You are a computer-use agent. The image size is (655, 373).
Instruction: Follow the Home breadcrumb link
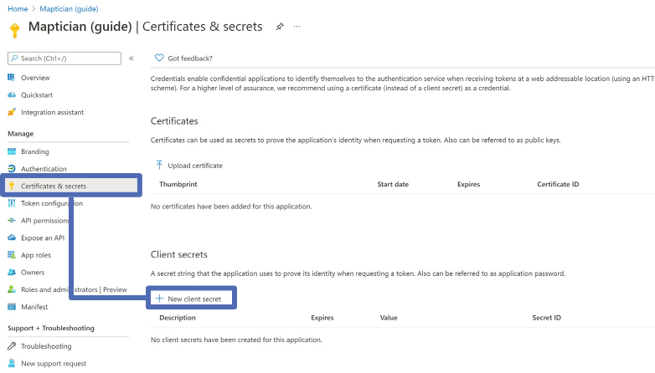(18, 9)
